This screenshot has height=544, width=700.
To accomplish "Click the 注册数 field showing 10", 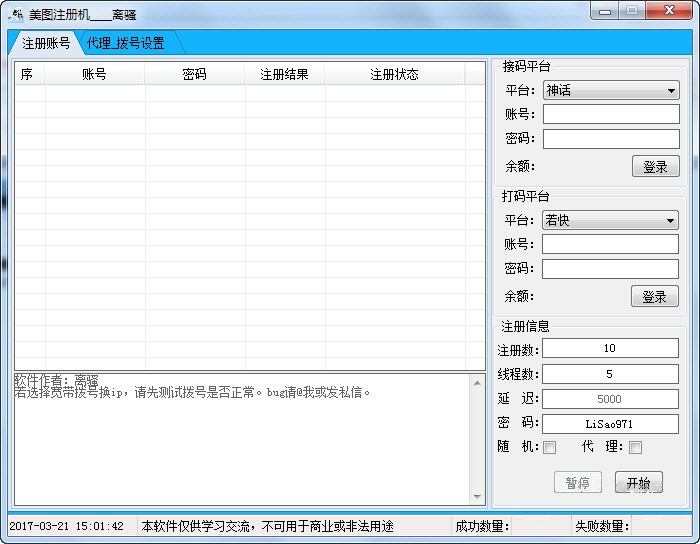I will click(610, 348).
